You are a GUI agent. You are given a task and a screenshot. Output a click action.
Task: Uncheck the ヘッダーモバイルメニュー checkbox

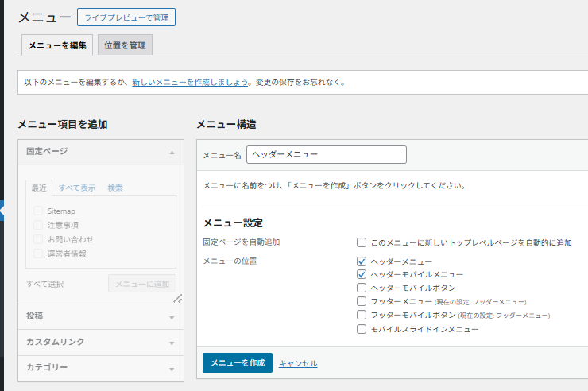pos(362,274)
